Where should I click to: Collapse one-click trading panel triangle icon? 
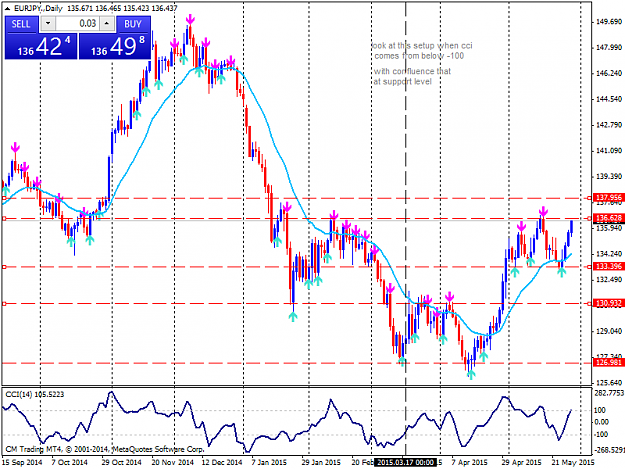[x=8, y=8]
